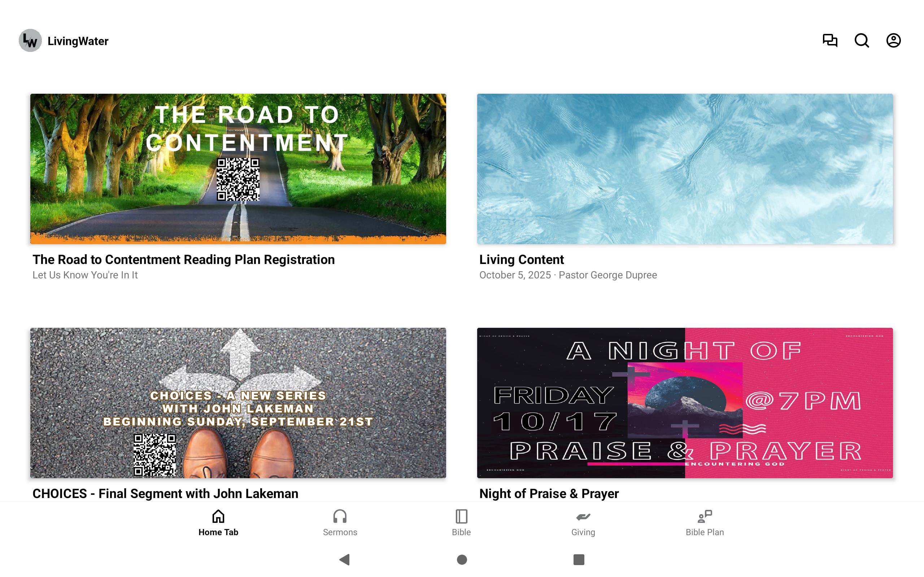Tap the Bible Plan icon
Image resolution: width=924 pixels, height=577 pixels.
tap(705, 516)
